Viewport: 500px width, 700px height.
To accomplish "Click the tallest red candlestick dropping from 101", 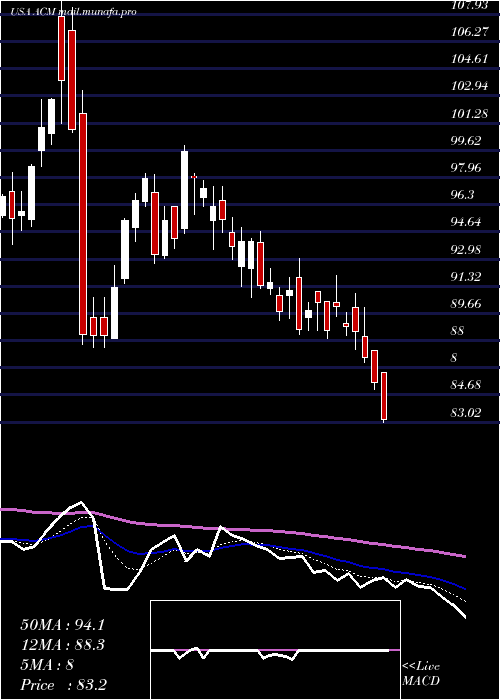I will 83,224.
